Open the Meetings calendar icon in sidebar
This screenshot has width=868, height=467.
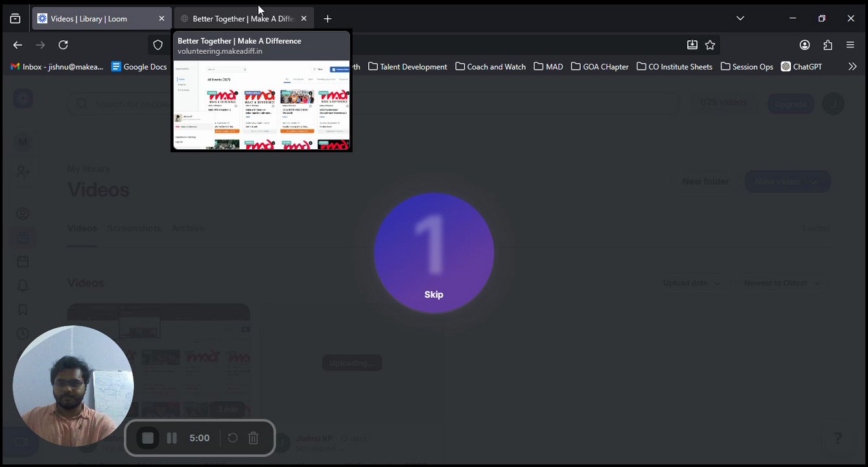click(23, 262)
